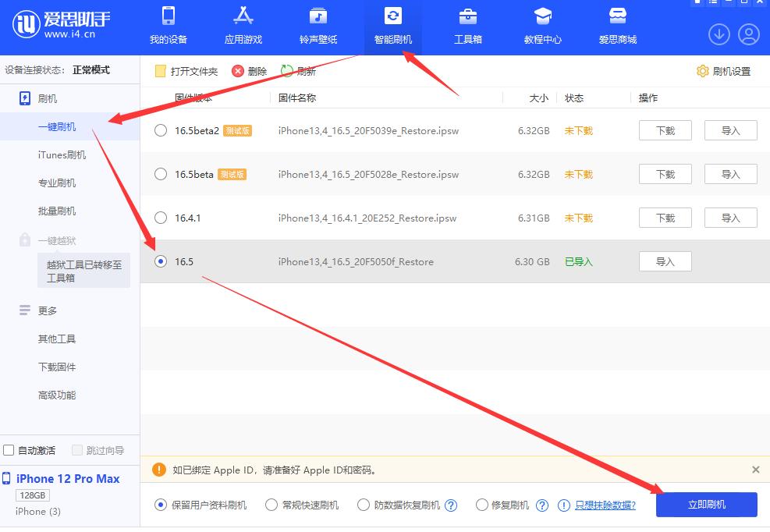Click 立即刷机 to start flashing
Image resolution: width=770 pixels, height=532 pixels.
click(x=706, y=505)
